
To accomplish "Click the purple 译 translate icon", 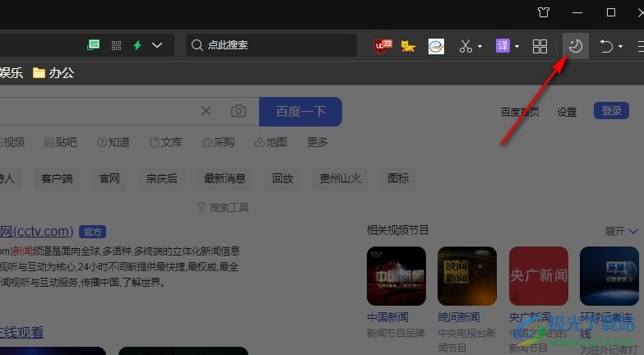I will click(x=503, y=45).
